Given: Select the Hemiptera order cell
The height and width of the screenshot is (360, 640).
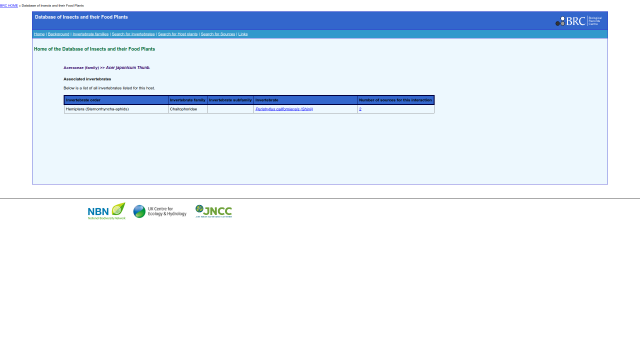Looking at the screenshot, I should pos(116,109).
